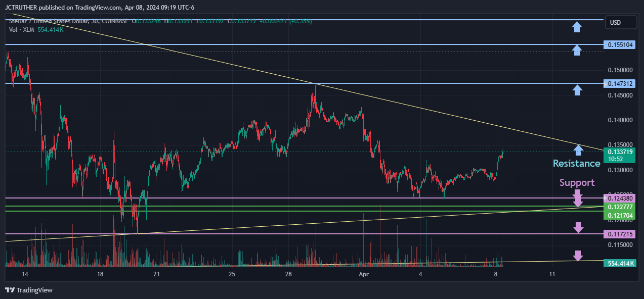Click the date 18 on time axis

(100, 274)
